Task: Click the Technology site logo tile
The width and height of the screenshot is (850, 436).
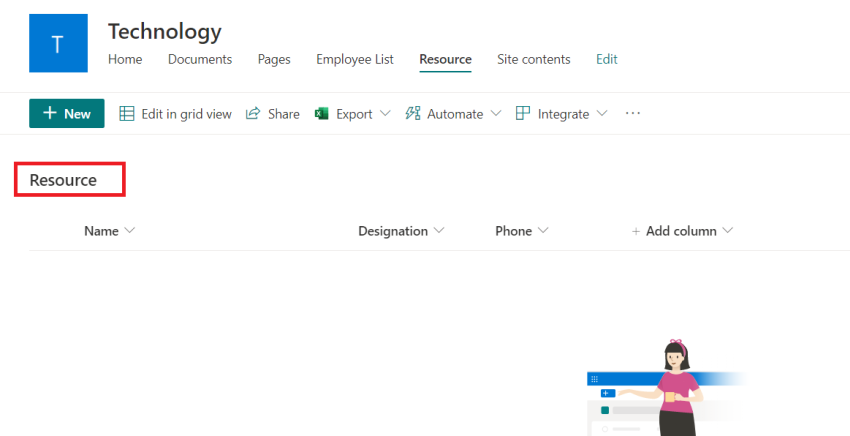Action: coord(58,43)
